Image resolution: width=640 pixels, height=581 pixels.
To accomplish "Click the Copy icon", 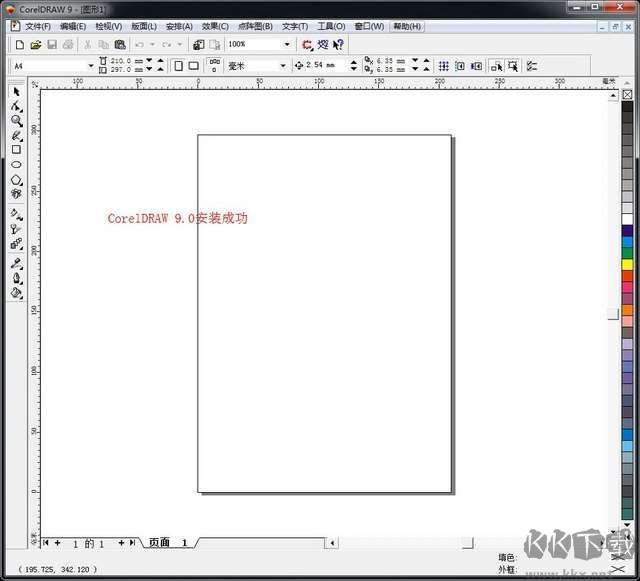I will [104, 45].
